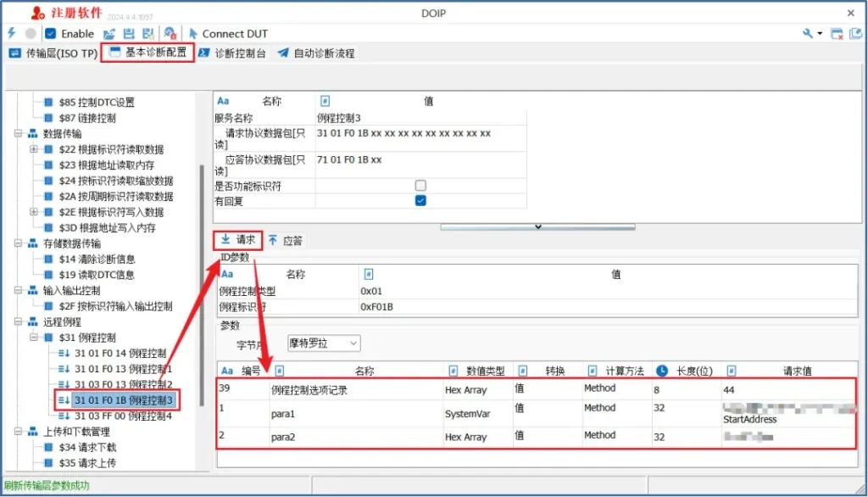This screenshot has height=497, width=868.
Task: Toggle the Enable checkbox
Action: (51, 34)
